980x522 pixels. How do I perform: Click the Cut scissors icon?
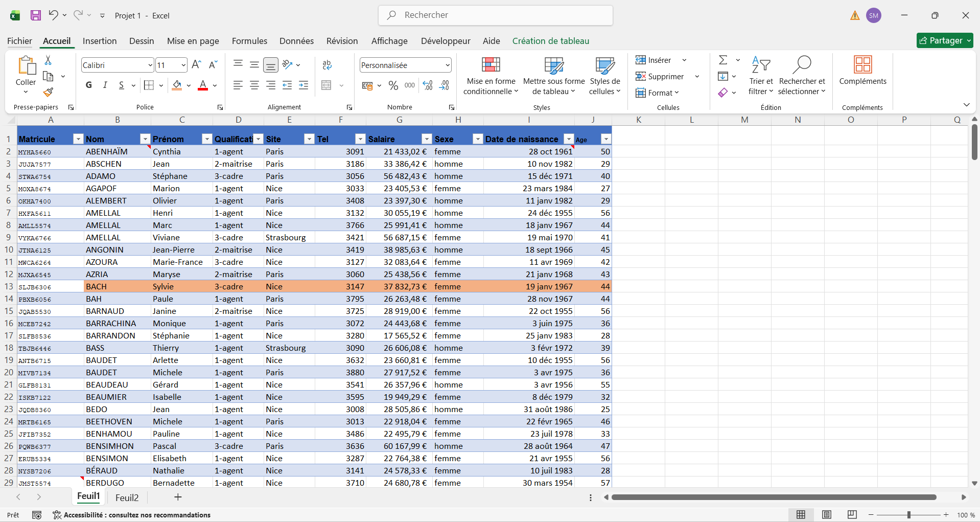[48, 60]
